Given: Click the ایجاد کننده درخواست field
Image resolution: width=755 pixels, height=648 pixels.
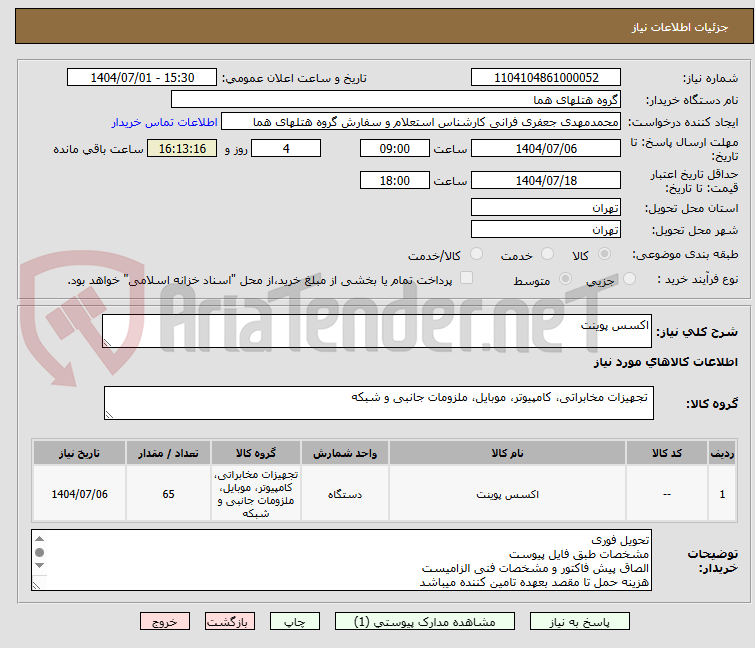Looking at the screenshot, I should 421,122.
